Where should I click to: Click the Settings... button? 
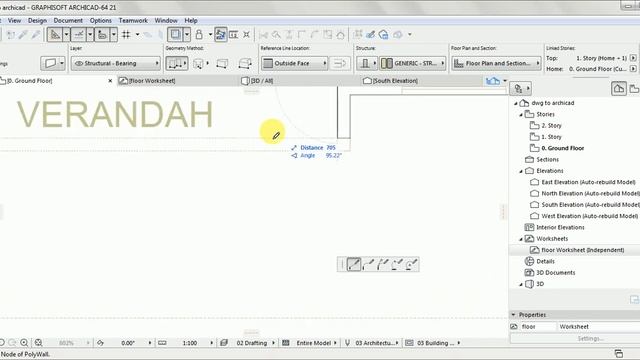[x=590, y=339]
